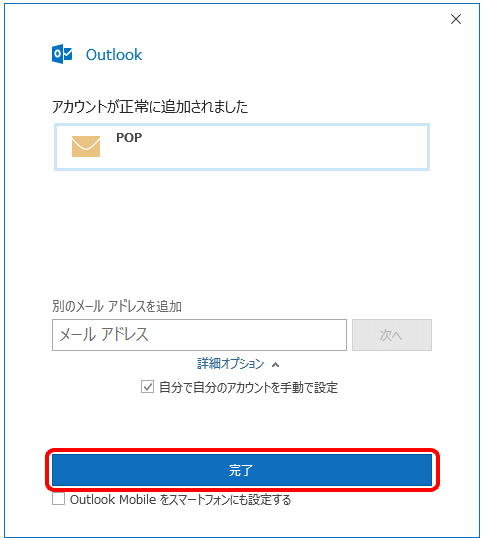
Task: Enable the Outlook Mobile setup checkbox
Action: tap(58, 499)
